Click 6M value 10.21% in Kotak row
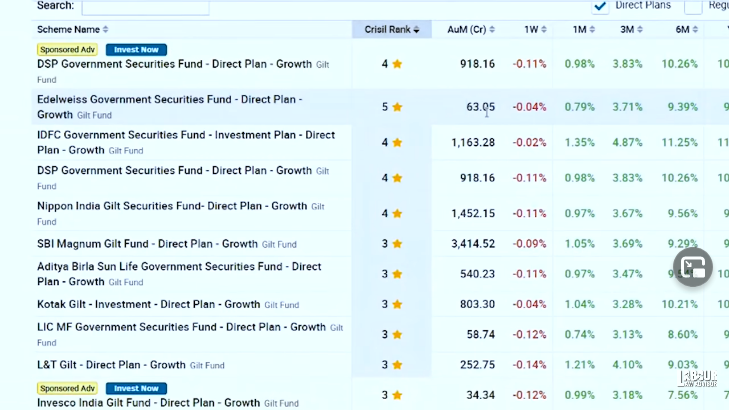The width and height of the screenshot is (729, 410). tap(680, 304)
